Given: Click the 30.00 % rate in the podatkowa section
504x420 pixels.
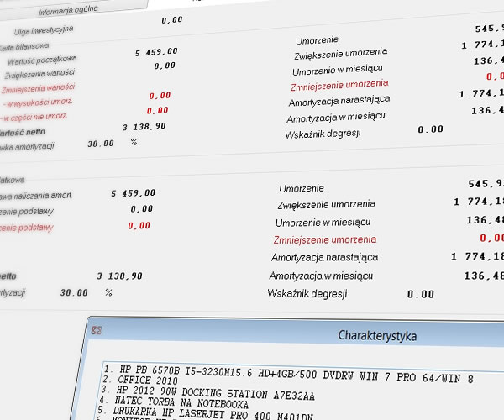Looking at the screenshot, I should coord(74,293).
